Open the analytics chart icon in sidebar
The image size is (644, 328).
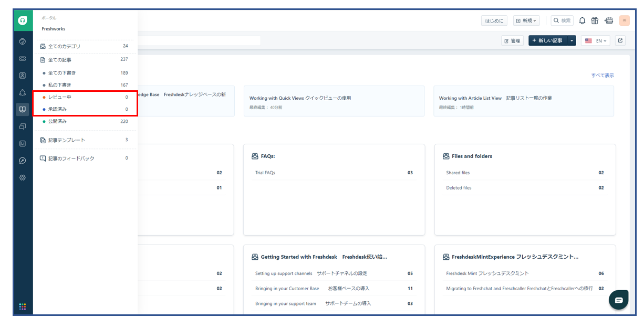[x=23, y=143]
